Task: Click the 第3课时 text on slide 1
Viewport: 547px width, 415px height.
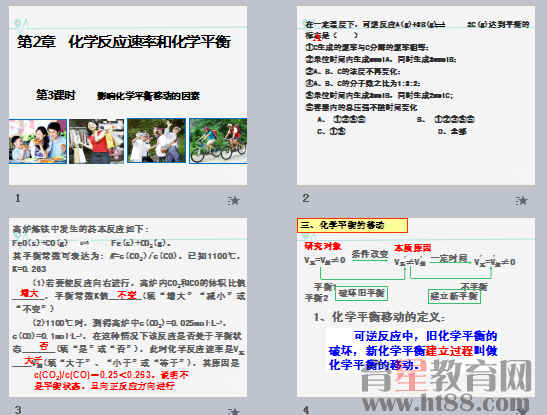Action: (x=55, y=95)
